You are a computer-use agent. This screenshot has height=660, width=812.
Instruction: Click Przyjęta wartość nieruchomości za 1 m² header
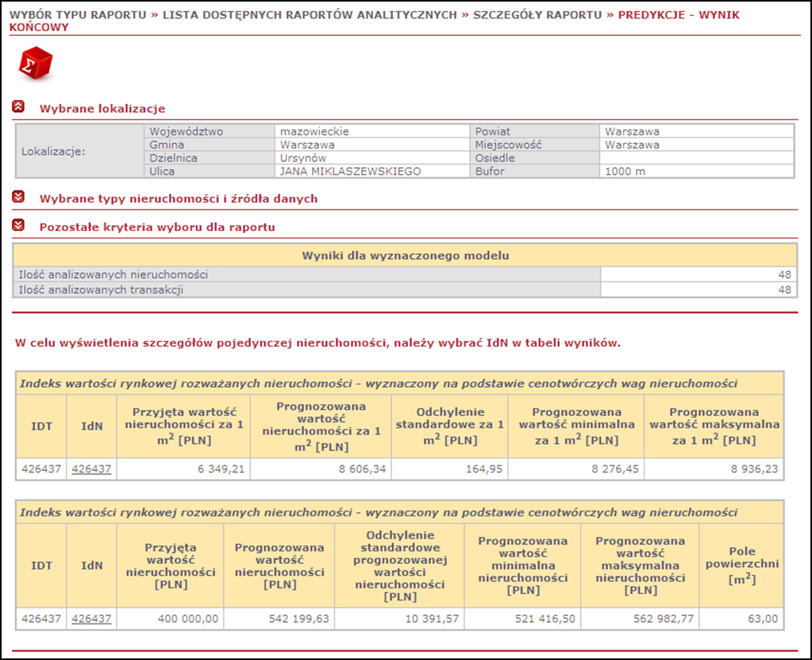point(184,426)
